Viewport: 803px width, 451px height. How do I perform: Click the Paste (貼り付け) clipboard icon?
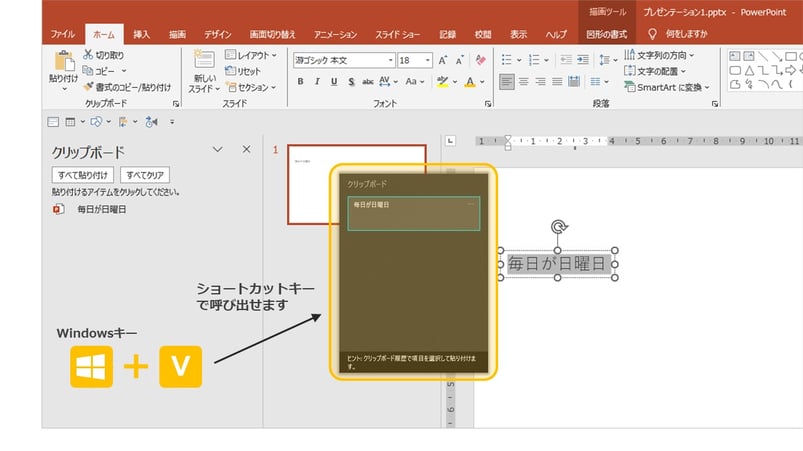64,61
